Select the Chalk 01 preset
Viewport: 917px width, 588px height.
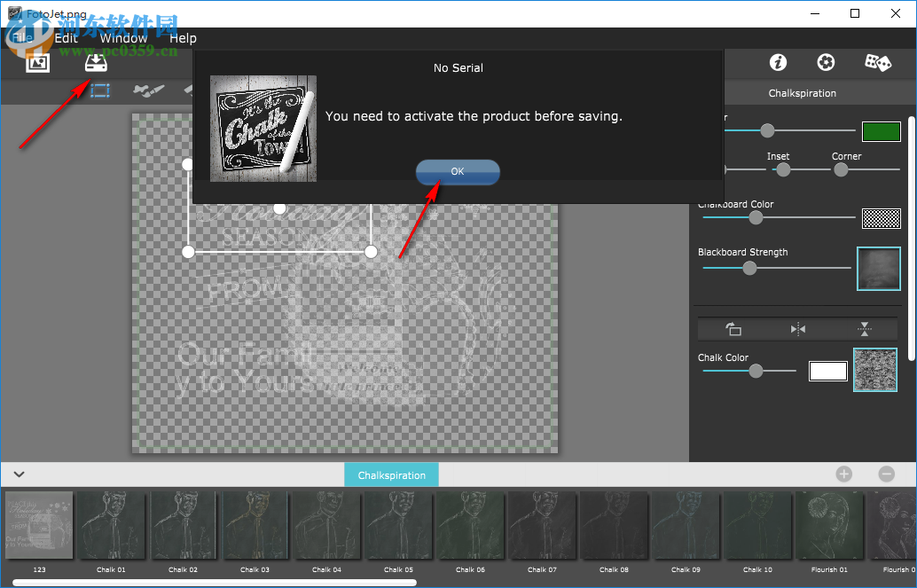tap(111, 525)
